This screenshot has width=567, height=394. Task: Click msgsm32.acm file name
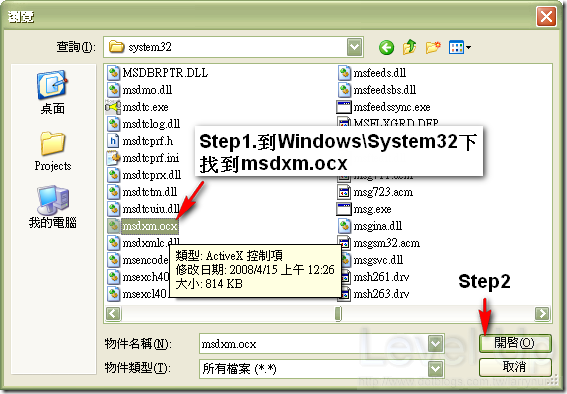[387, 243]
